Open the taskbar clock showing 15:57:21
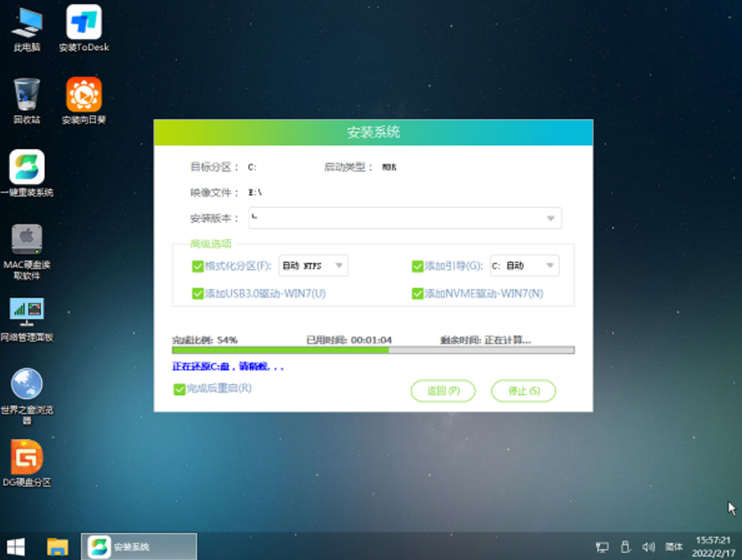Image resolution: width=742 pixels, height=560 pixels. tap(714, 547)
